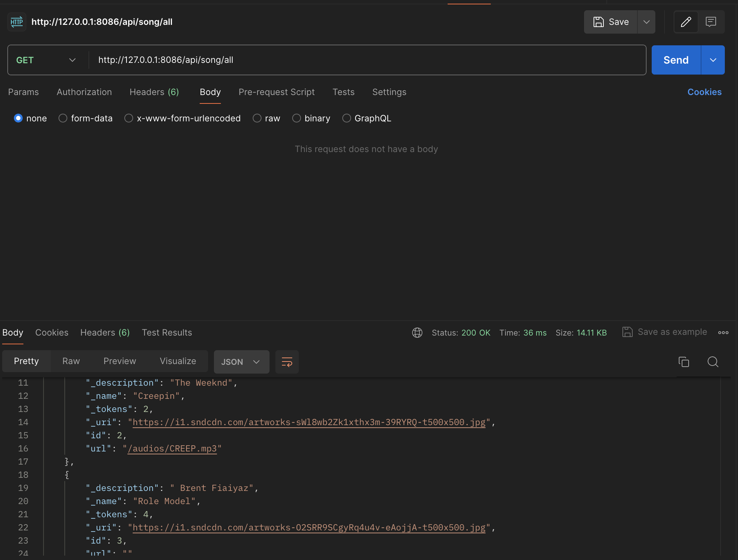The image size is (738, 560).
Task: Click the HTTP request type icon
Action: click(17, 22)
